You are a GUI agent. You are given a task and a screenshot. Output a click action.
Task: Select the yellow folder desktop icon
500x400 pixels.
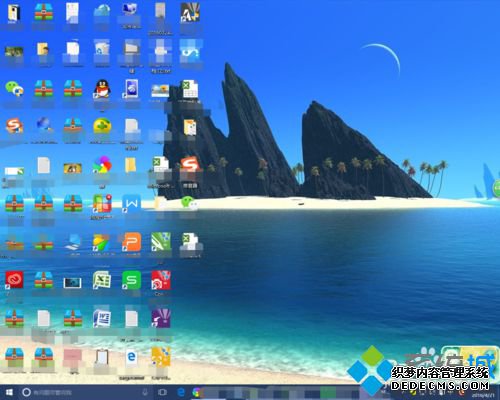[x=131, y=165]
